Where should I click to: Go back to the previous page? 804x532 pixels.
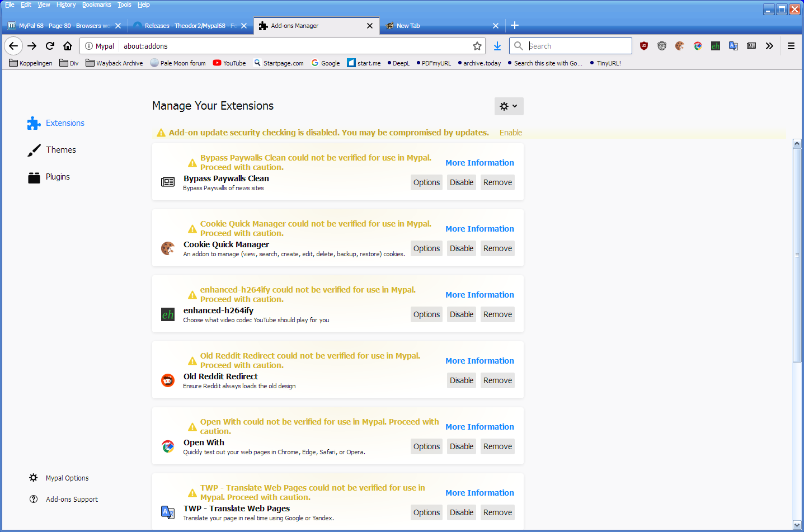pos(13,46)
